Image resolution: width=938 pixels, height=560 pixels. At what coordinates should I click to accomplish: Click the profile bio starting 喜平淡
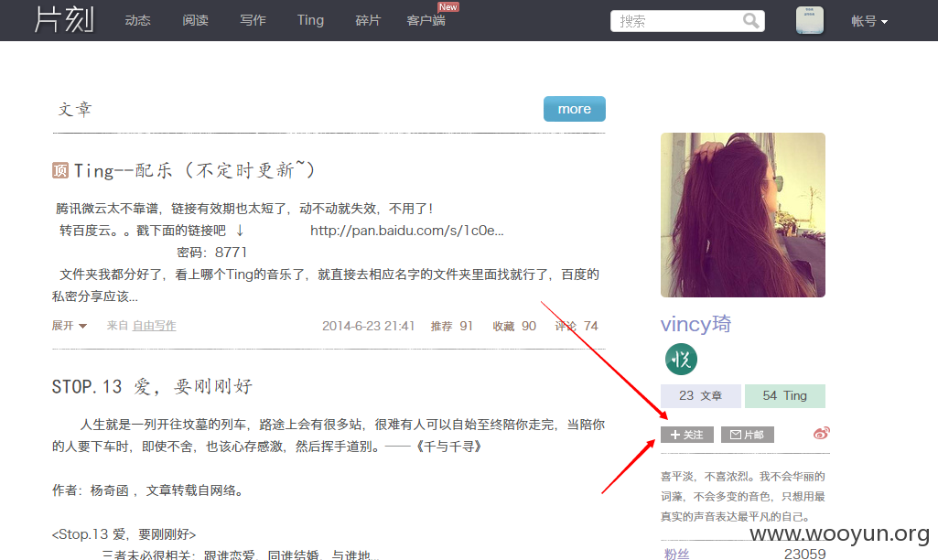pyautogui.click(x=743, y=496)
